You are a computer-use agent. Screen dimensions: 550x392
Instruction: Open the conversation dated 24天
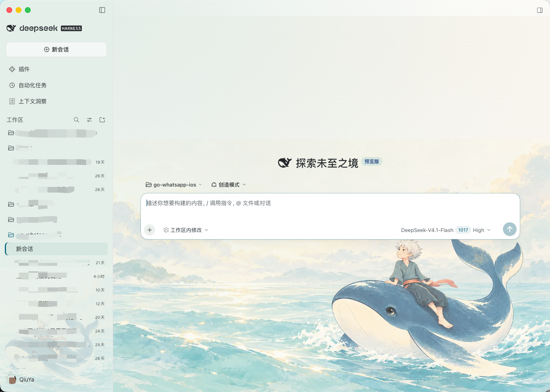[56, 331]
